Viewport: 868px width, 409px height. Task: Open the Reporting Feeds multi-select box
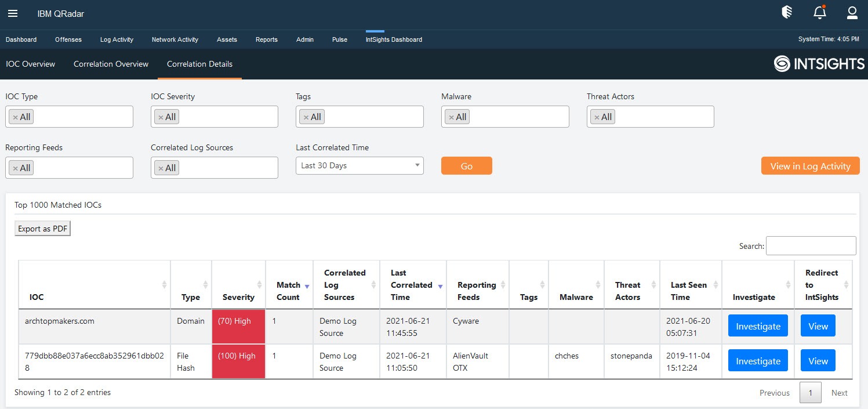69,168
